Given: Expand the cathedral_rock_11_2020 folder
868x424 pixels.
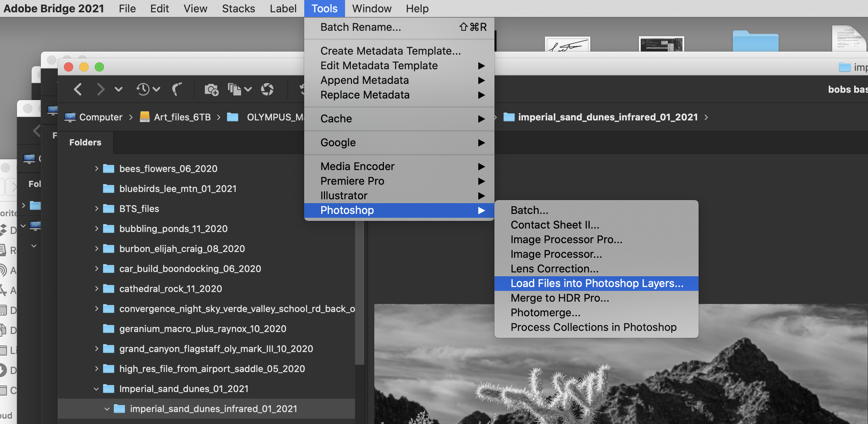Looking at the screenshot, I should coord(96,289).
